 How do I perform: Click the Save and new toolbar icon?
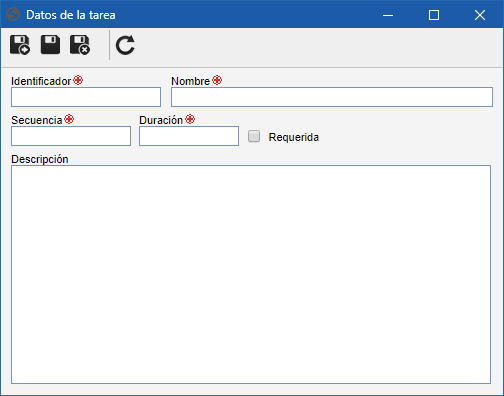[20, 45]
